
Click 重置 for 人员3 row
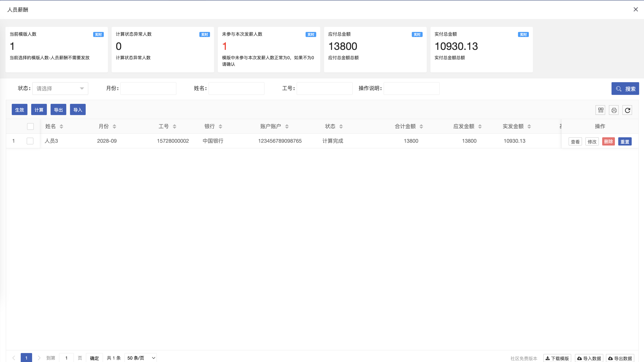point(625,142)
